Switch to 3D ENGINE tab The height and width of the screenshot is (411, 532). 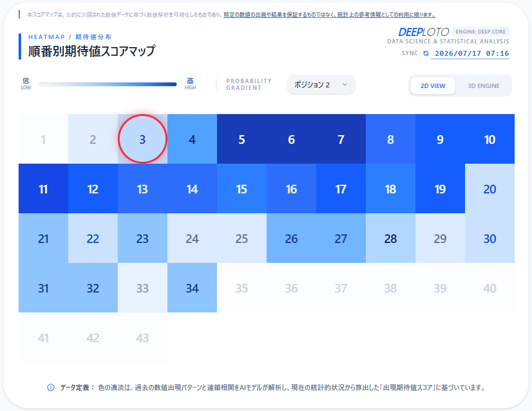click(x=484, y=86)
